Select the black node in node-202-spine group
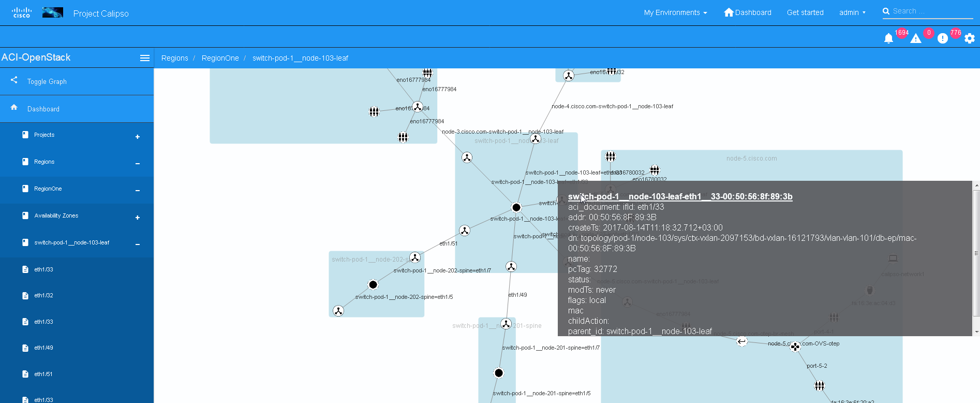Screen dimensions: 980x403 pos(373,284)
